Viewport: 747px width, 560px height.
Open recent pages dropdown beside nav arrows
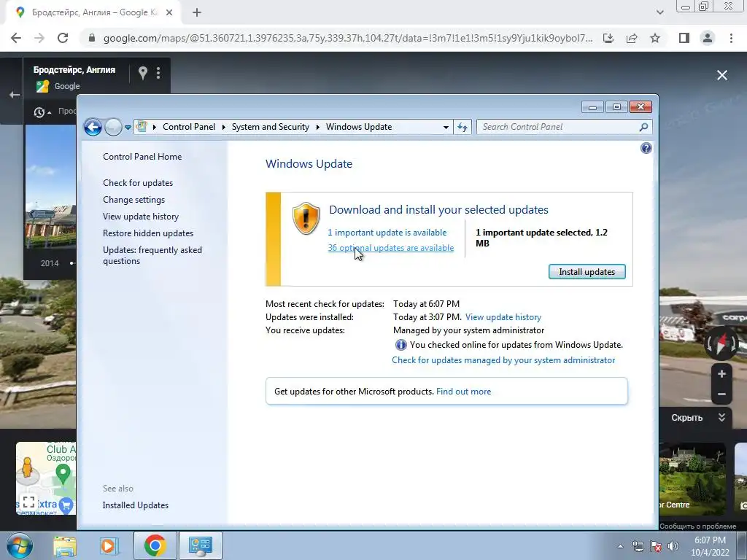128,127
